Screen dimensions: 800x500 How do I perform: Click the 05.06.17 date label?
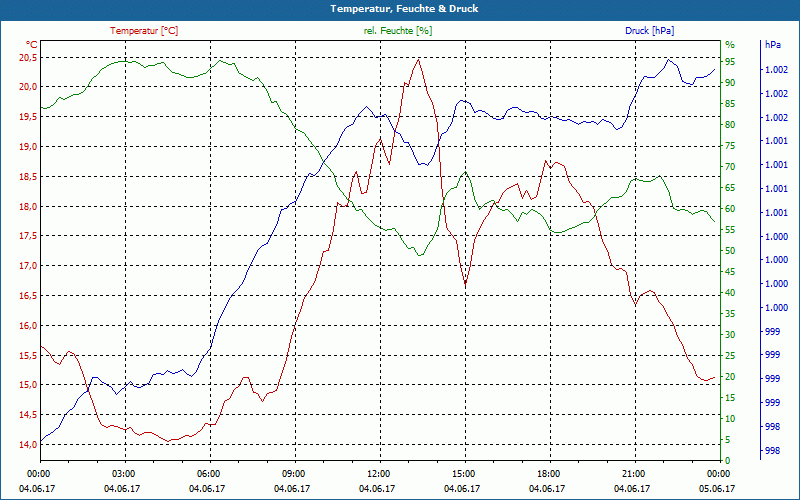pos(717,489)
